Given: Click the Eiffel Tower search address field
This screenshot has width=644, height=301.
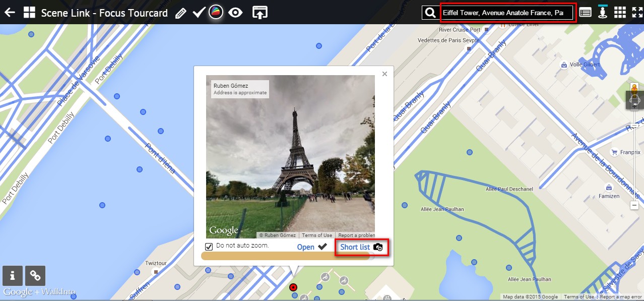Looking at the screenshot, I should pos(507,13).
